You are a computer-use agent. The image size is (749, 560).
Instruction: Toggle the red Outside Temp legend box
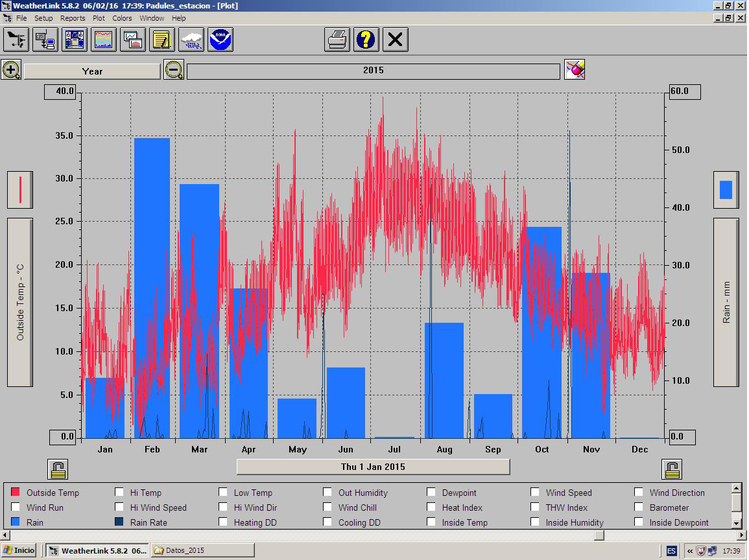tap(16, 492)
